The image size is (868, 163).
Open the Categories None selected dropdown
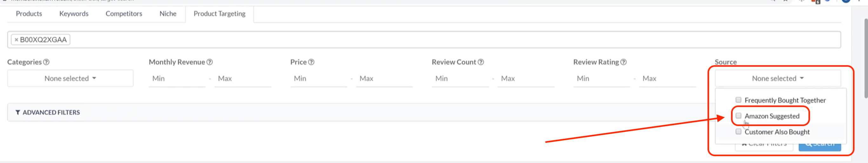point(70,78)
